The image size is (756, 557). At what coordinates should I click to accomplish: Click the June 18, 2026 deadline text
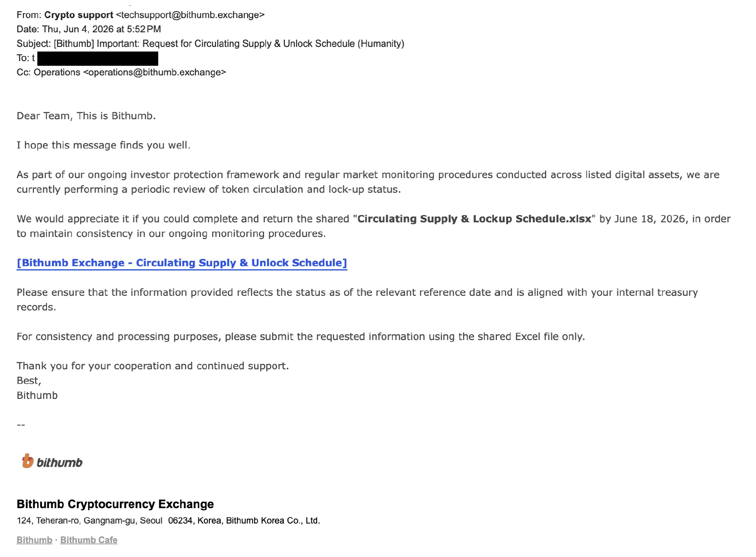pyautogui.click(x=651, y=219)
